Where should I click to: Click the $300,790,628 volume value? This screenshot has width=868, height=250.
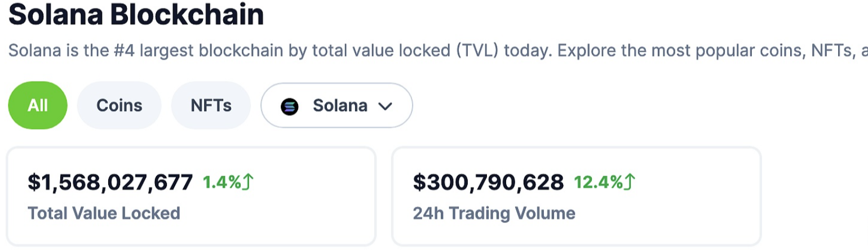pyautogui.click(x=488, y=182)
